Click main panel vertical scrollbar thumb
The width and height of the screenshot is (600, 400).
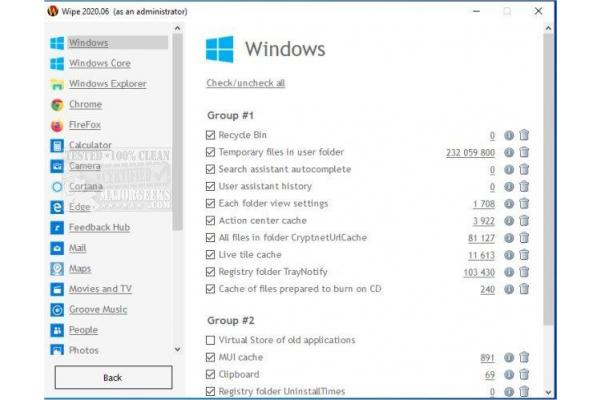pyautogui.click(x=548, y=179)
